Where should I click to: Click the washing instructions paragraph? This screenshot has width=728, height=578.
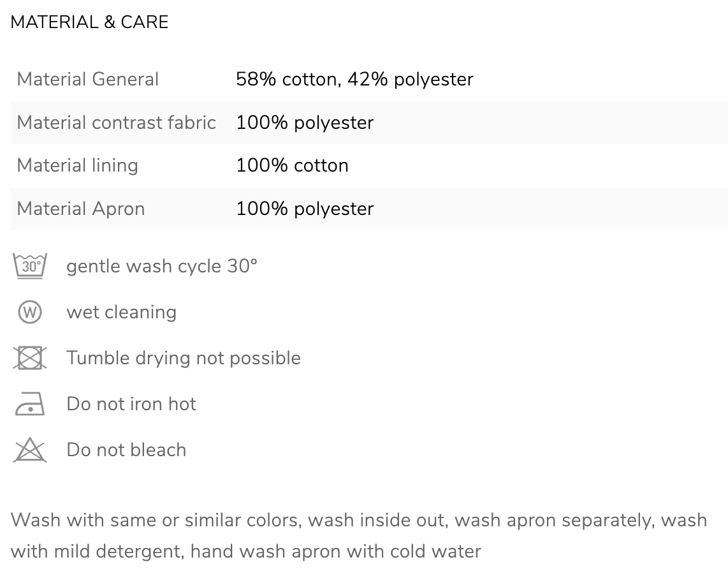click(358, 536)
